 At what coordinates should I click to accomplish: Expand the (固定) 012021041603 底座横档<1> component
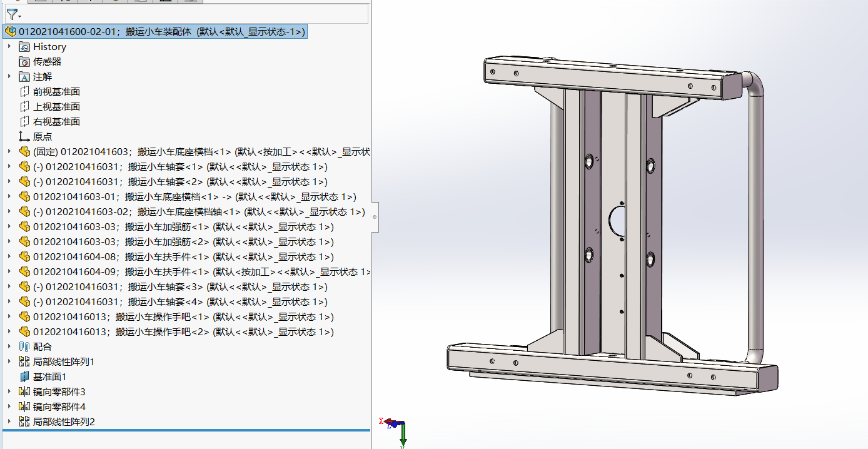(x=9, y=152)
